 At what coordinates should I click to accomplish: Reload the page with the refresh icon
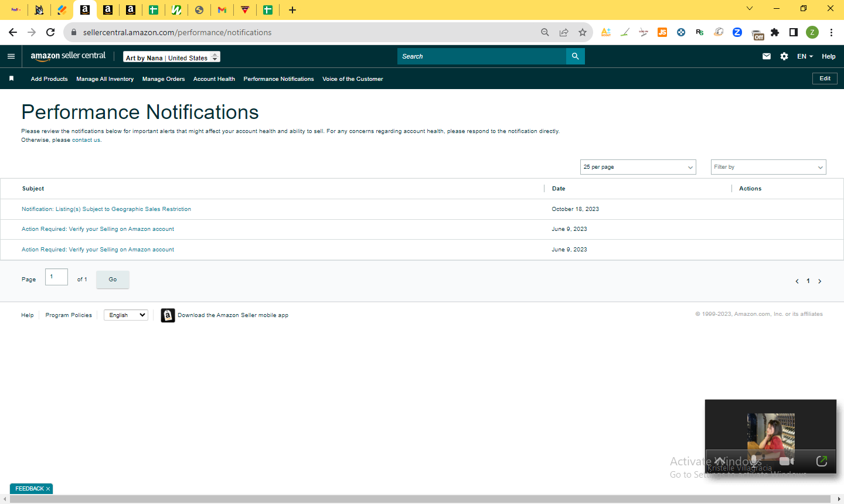pyautogui.click(x=50, y=32)
